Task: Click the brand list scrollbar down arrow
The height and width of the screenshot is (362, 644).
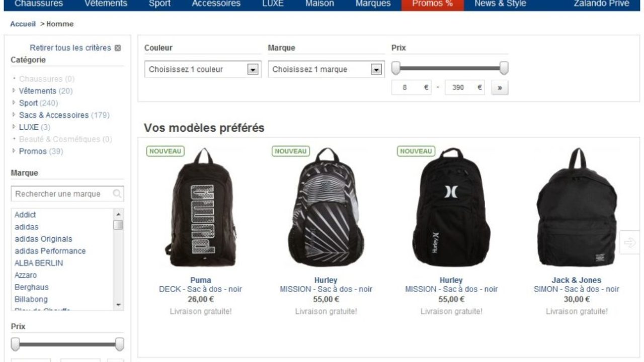Action: pos(119,305)
